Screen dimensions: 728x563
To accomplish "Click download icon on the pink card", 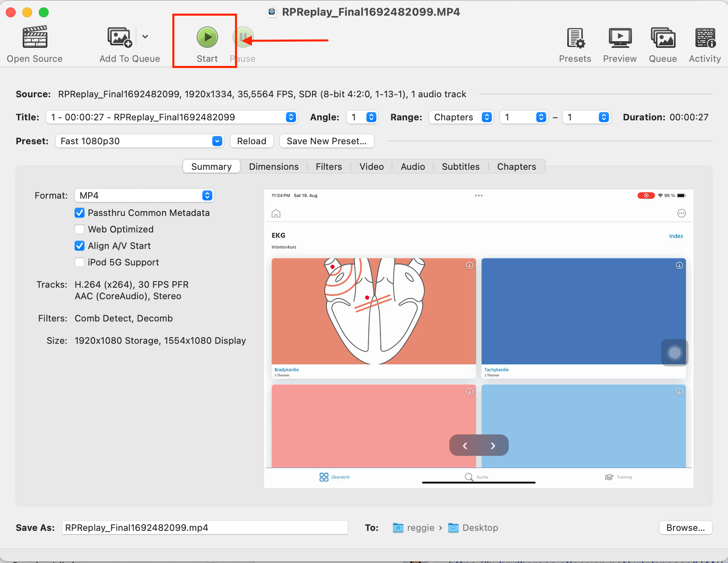I will point(470,392).
